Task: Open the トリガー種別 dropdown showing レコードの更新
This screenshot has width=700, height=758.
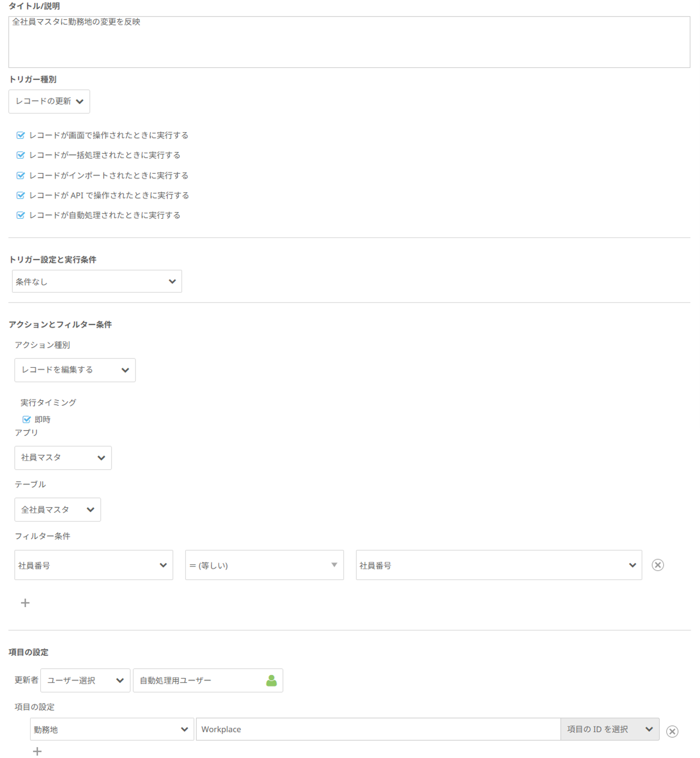Action: [x=49, y=102]
